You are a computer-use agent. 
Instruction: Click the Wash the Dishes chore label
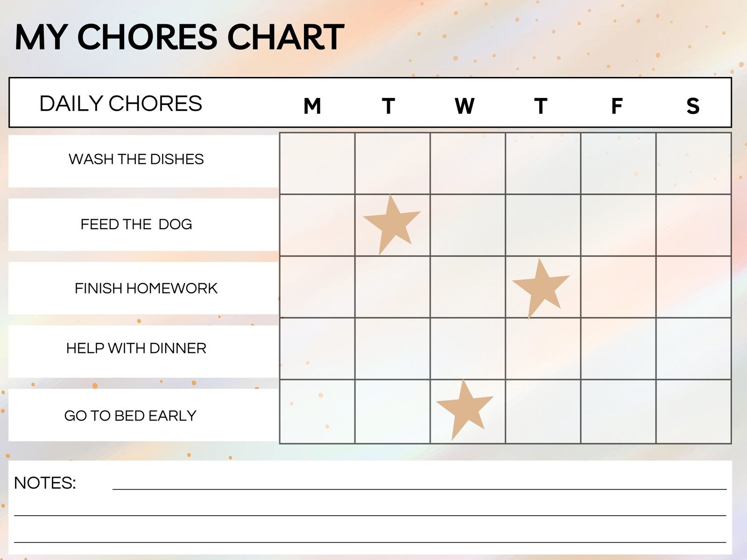pyautogui.click(x=136, y=160)
